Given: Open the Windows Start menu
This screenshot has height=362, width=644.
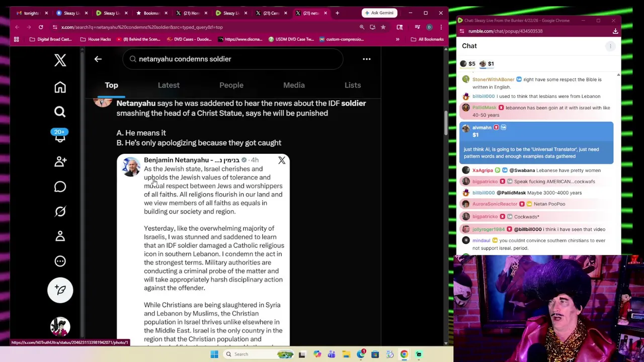Looking at the screenshot, I should pyautogui.click(x=214, y=354).
